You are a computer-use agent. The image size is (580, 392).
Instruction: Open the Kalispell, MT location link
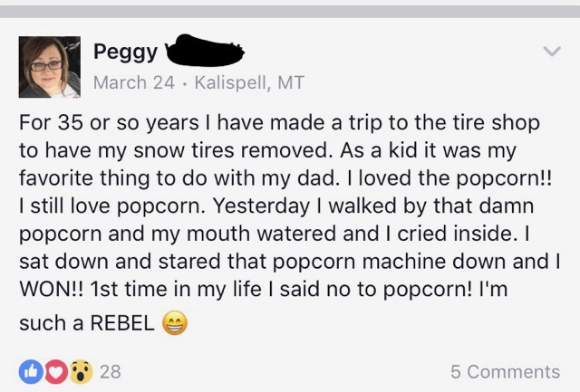[249, 83]
